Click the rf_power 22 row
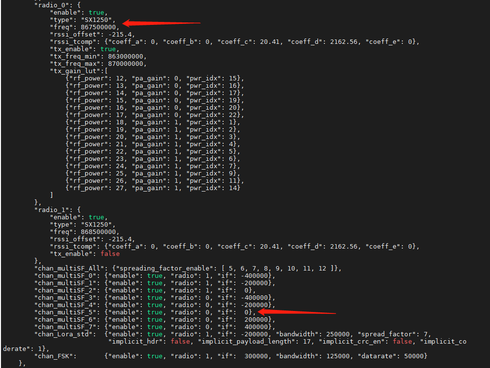Viewport: 490px width, 368px height. coord(153,152)
